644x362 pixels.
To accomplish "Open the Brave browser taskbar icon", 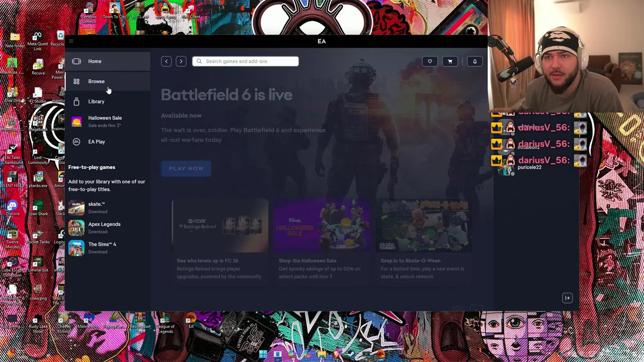I will (336, 354).
